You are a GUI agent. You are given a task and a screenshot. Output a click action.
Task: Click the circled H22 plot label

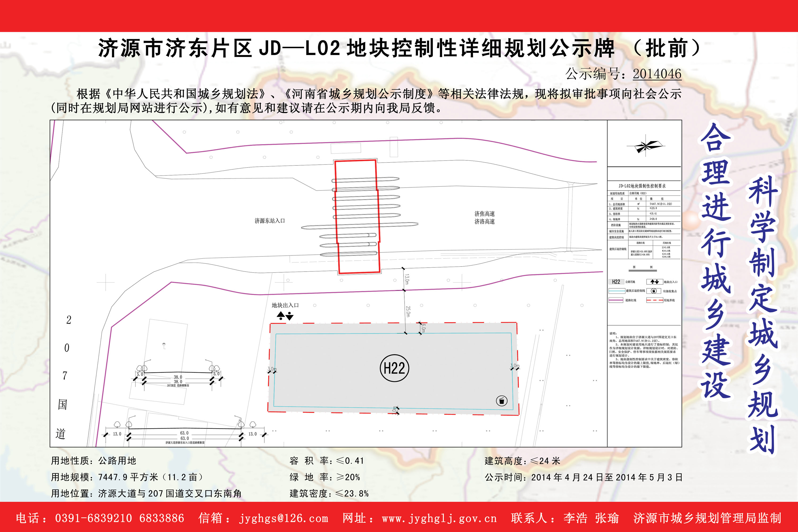pos(394,368)
